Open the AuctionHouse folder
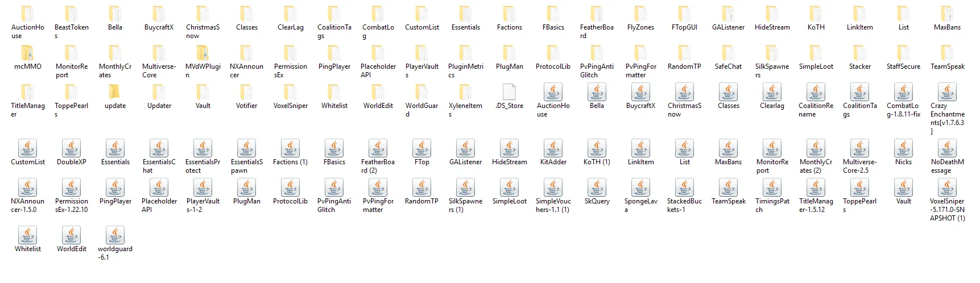Image resolution: width=980 pixels, height=283 pixels. 27,22
